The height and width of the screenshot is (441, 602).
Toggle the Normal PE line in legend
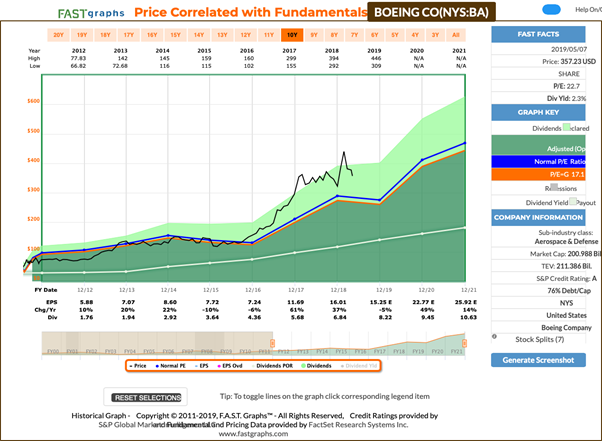[x=170, y=366]
